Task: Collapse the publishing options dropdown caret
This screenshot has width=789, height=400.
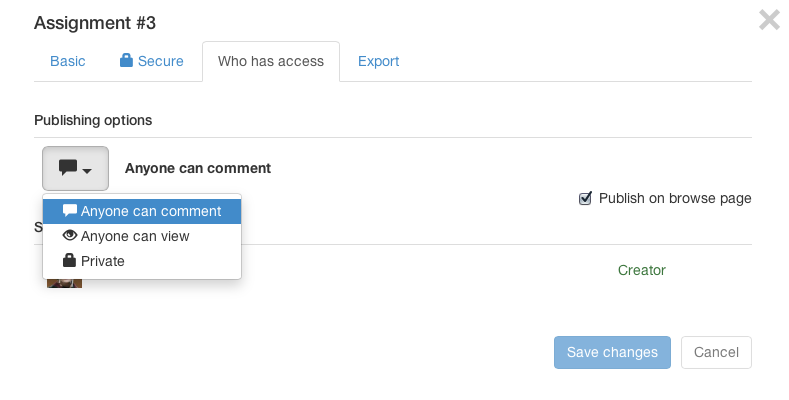Action: click(x=87, y=171)
